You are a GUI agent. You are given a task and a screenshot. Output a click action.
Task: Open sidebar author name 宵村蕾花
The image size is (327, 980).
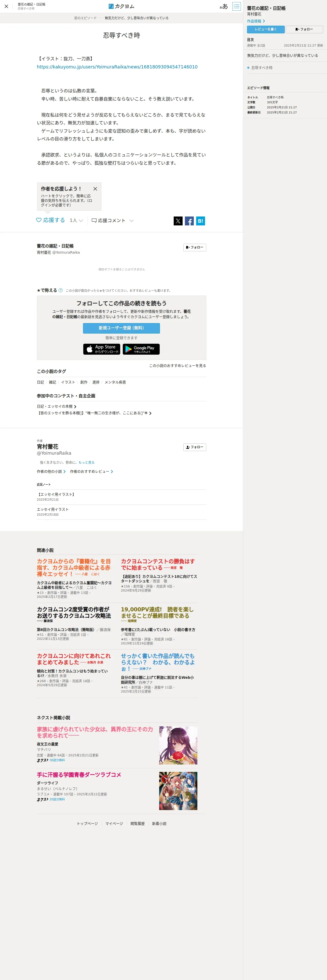(254, 14)
